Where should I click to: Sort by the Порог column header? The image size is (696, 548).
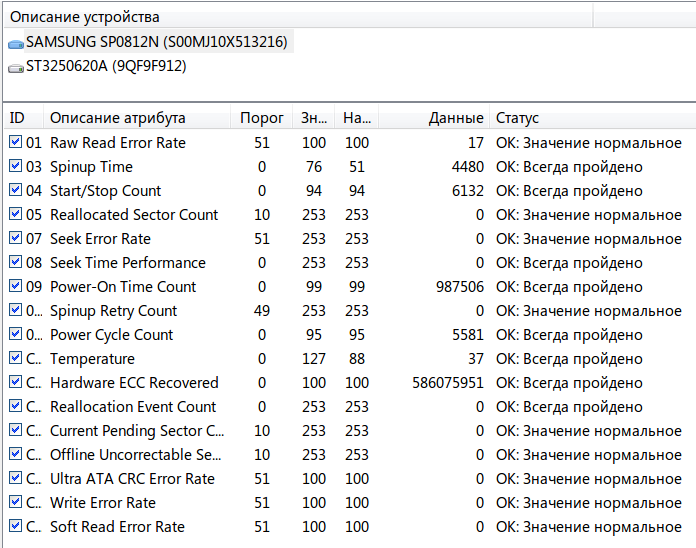(261, 118)
